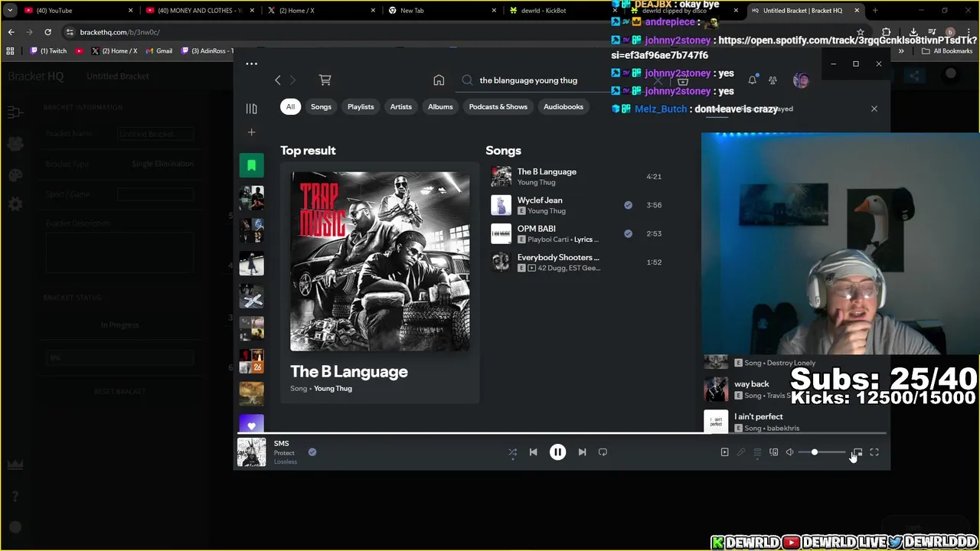Switch to the Home / X tab

[x=322, y=11]
